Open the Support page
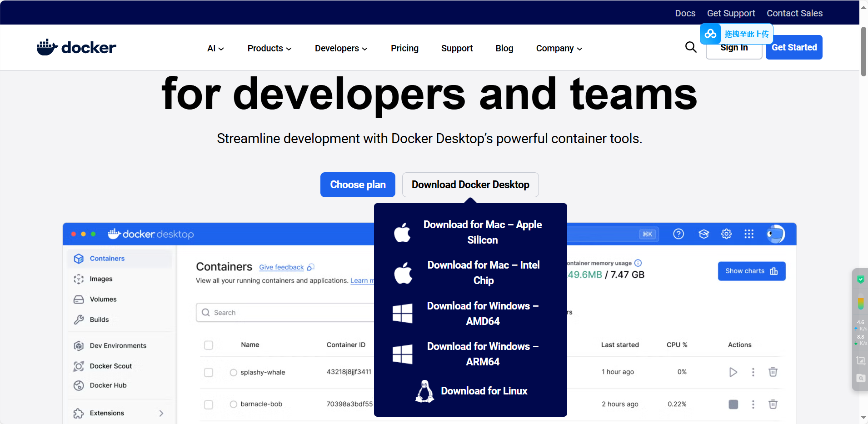Viewport: 868px width, 424px height. click(457, 49)
